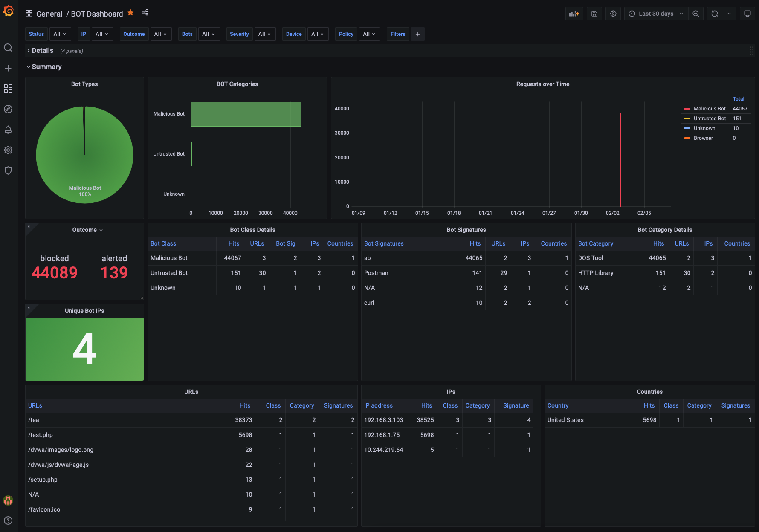Sort Bot Class Details by Hits column

tap(234, 243)
